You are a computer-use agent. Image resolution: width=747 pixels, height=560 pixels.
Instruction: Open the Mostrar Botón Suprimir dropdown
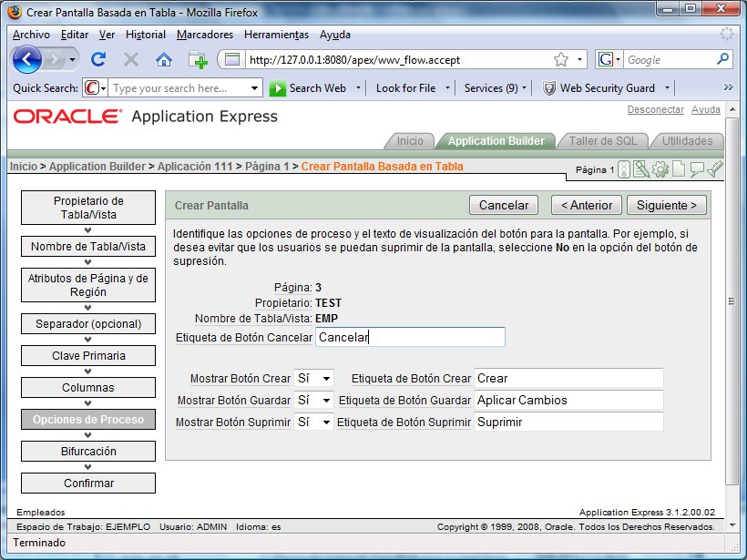point(313,422)
